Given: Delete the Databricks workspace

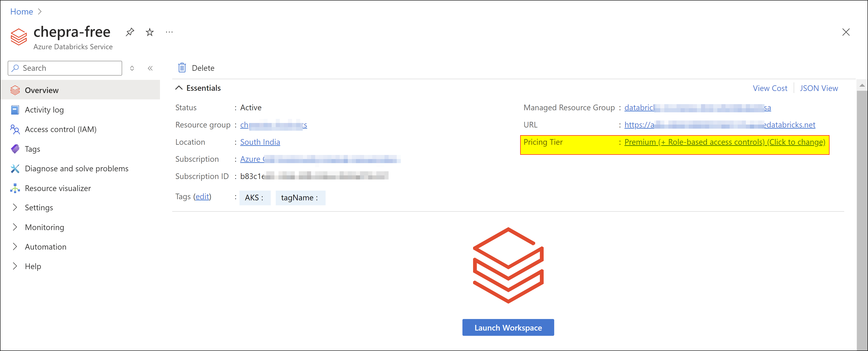Looking at the screenshot, I should (196, 68).
